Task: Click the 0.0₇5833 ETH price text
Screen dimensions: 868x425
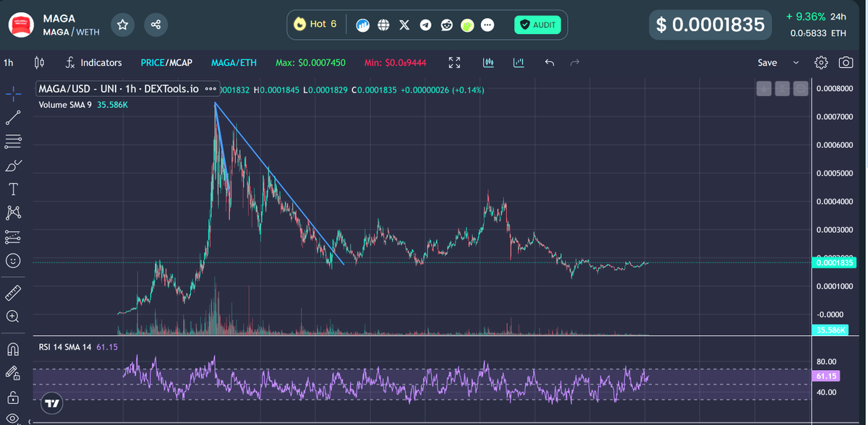Action: point(818,33)
